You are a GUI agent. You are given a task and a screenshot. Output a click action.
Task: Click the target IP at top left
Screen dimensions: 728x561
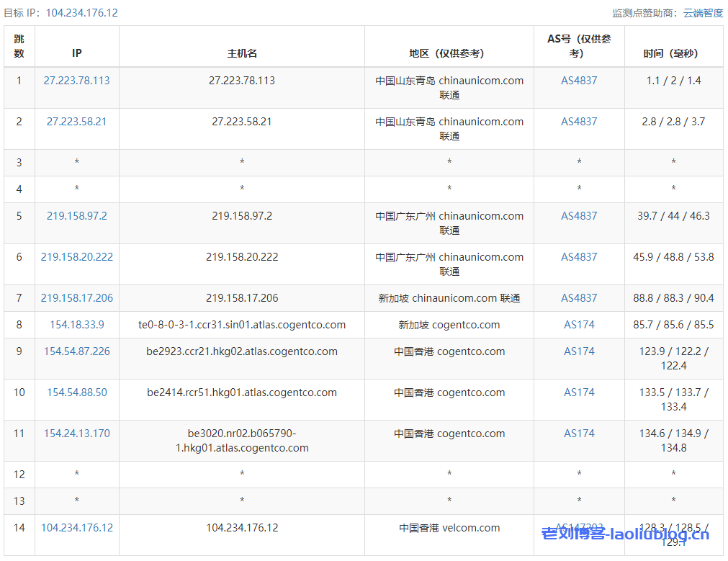(x=81, y=13)
